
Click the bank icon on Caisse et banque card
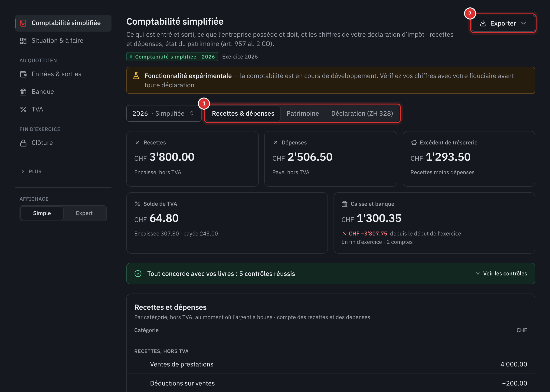click(x=344, y=204)
